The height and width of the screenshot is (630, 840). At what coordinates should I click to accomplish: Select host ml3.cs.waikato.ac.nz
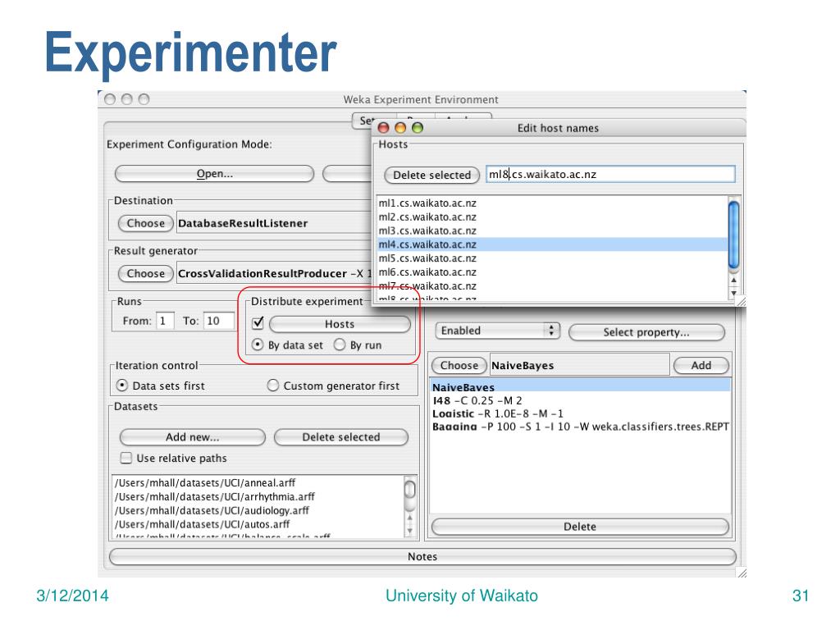552,231
